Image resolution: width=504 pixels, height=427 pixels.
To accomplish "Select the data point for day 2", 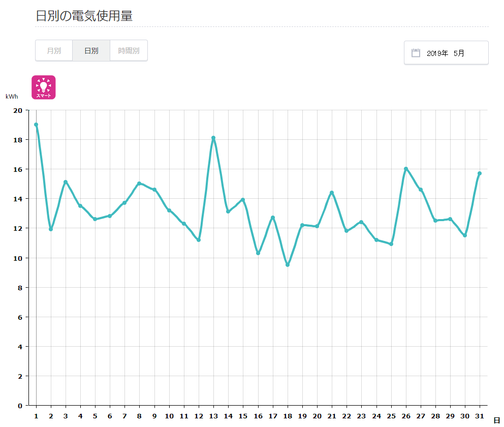I will point(51,229).
